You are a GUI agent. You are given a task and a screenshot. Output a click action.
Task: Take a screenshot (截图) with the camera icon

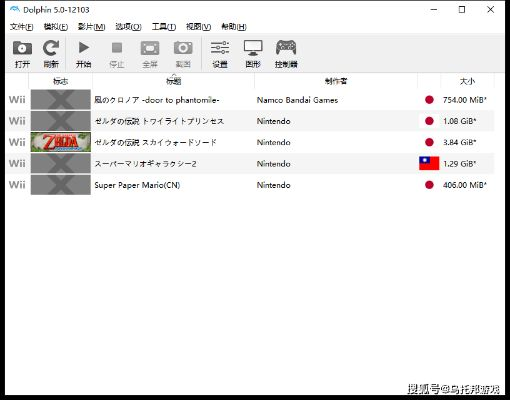[183, 53]
